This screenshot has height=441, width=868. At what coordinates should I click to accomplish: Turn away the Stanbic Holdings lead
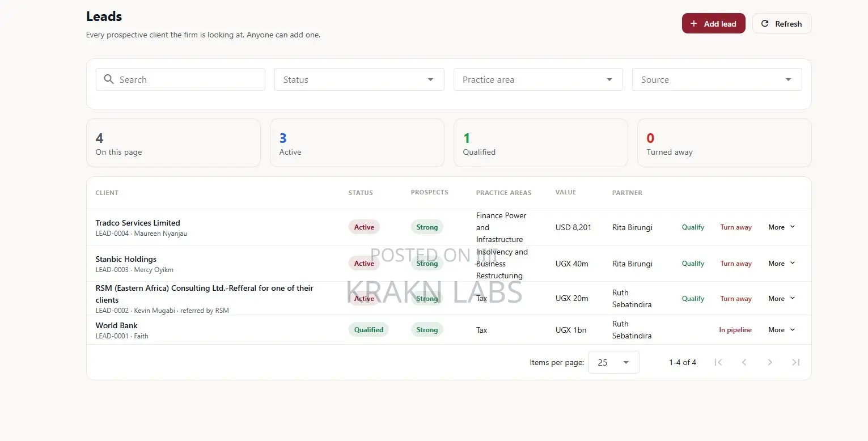coord(736,264)
